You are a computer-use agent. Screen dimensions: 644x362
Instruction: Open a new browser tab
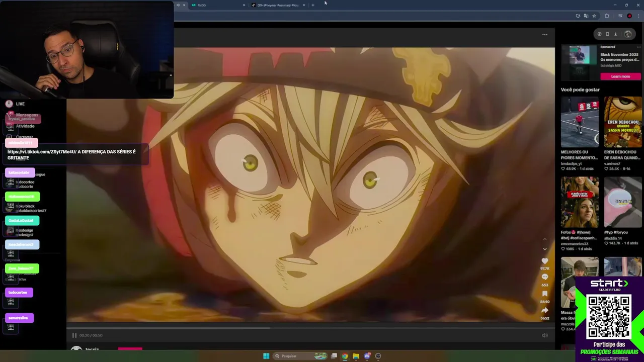[x=312, y=5]
